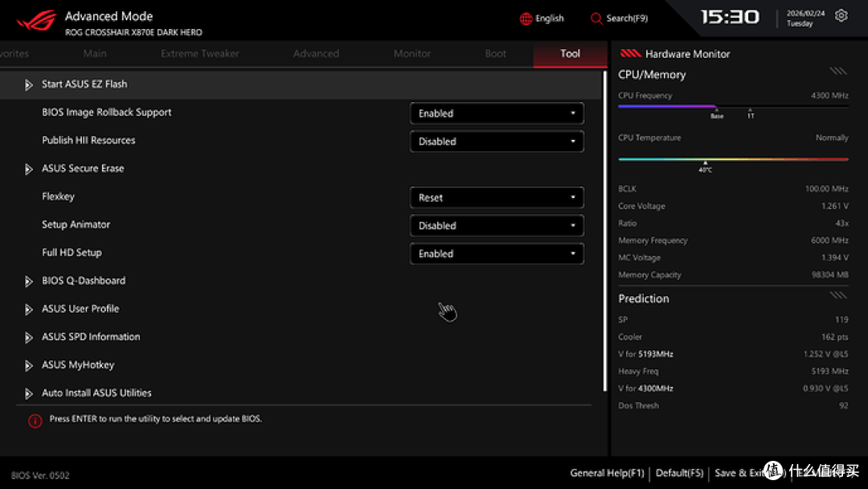Click the CPU Frequency bar
The width and height of the screenshot is (868, 489).
coord(733,106)
